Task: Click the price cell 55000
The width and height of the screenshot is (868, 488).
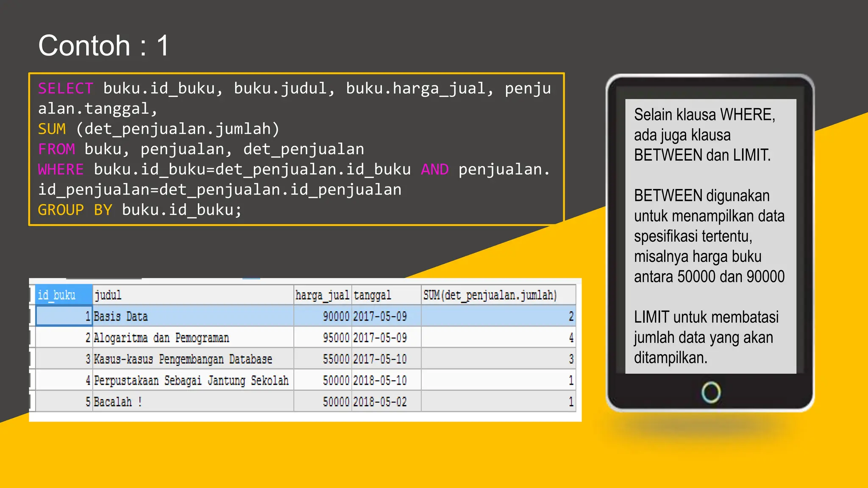Action: [323, 359]
